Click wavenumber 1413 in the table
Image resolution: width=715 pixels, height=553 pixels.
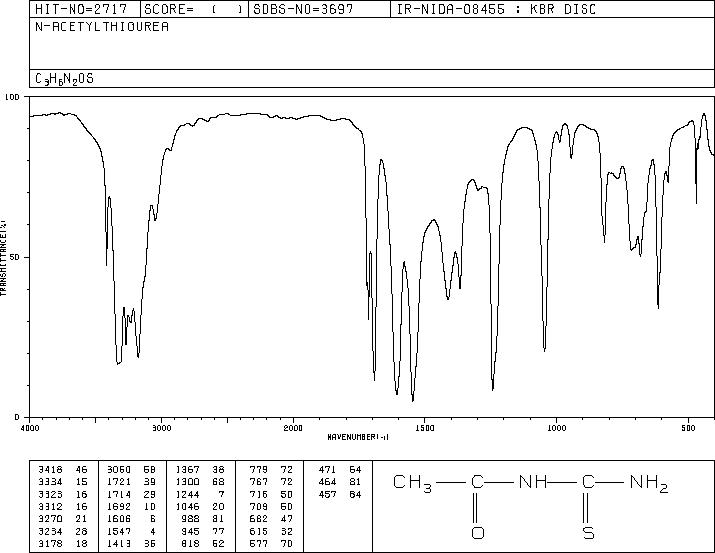pyautogui.click(x=119, y=544)
